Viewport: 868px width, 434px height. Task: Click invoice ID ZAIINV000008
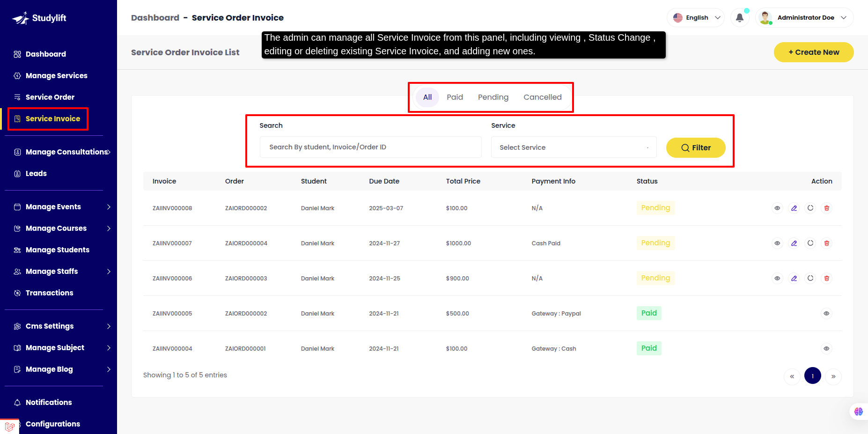coord(172,208)
